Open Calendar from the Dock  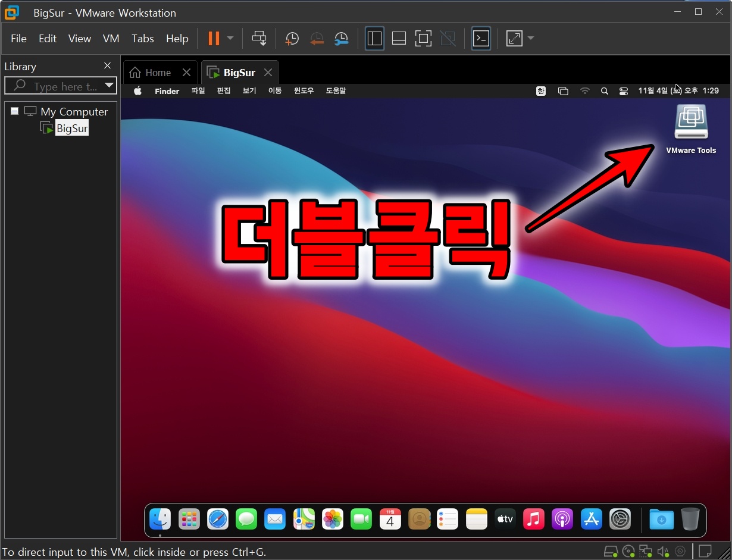coord(390,519)
